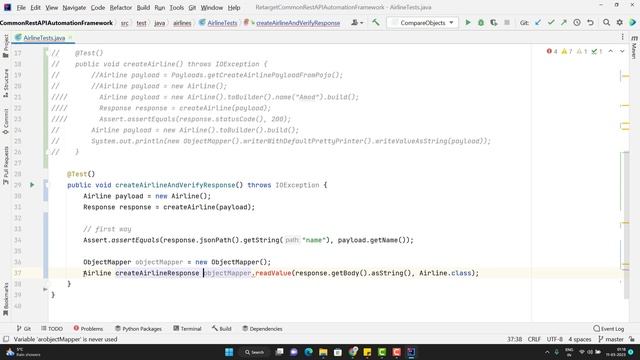Screen dimensions: 640x360
Task: Click the colorful toolbox icon at toolbar end
Action: click(633, 23)
